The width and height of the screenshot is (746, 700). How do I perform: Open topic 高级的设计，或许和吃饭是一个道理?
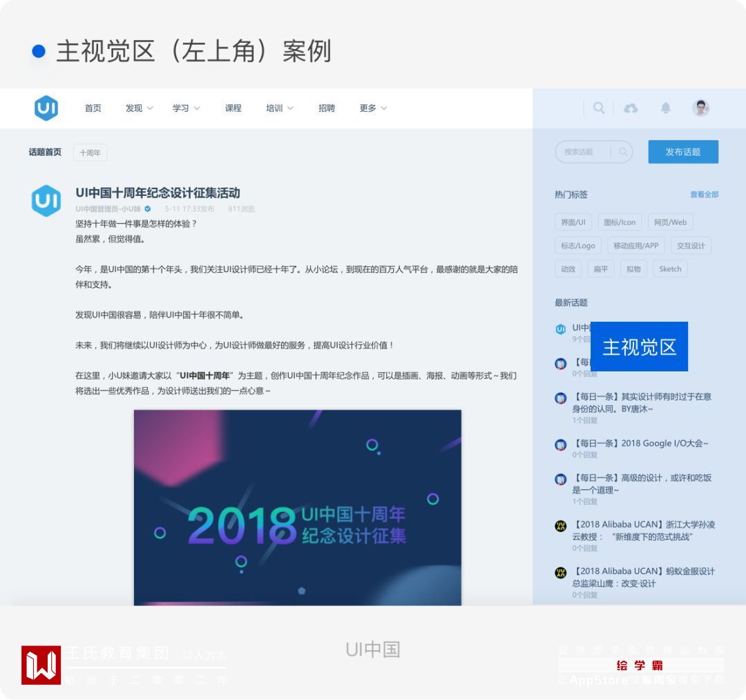642,484
